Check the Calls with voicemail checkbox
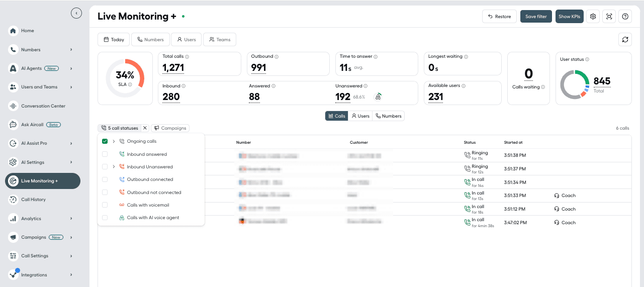Screen dimensions: 644x287 [x=105, y=205]
